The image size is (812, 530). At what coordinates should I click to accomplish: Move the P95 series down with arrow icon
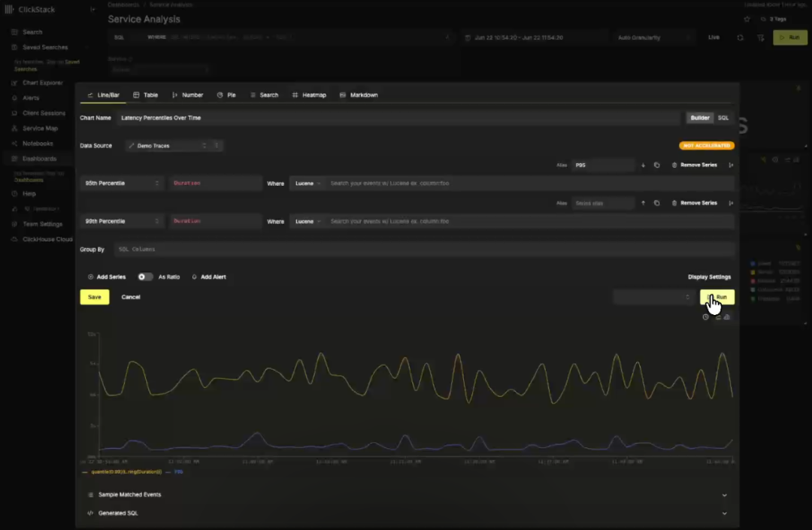tap(643, 165)
